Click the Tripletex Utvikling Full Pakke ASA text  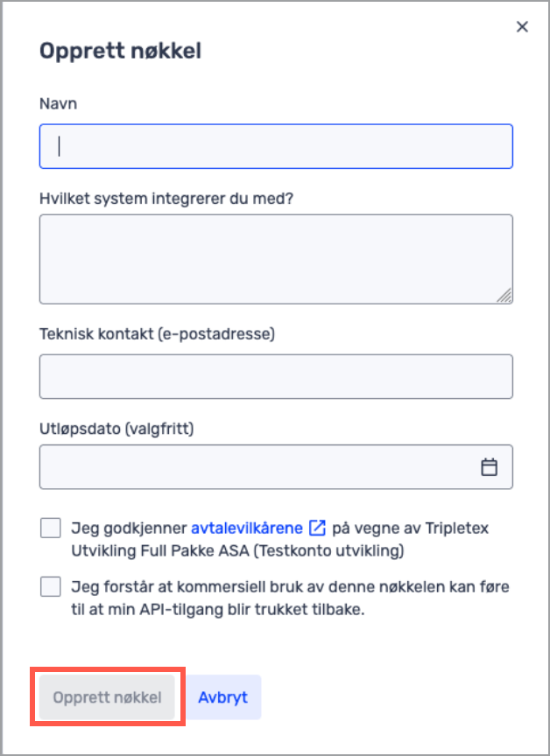(x=280, y=540)
